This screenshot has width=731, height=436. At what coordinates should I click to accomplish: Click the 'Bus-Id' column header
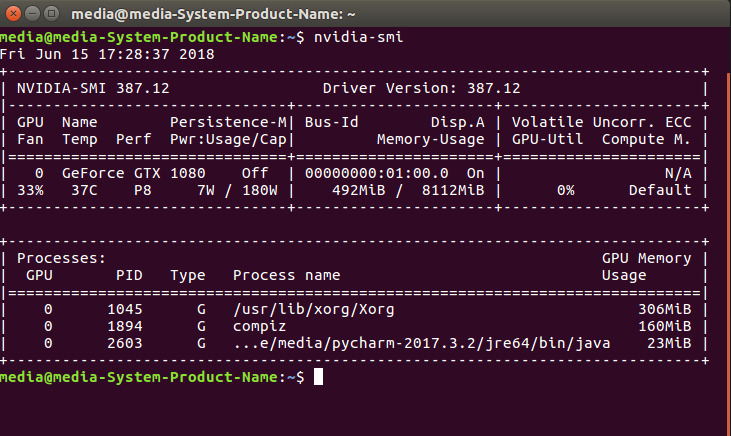[x=331, y=122]
